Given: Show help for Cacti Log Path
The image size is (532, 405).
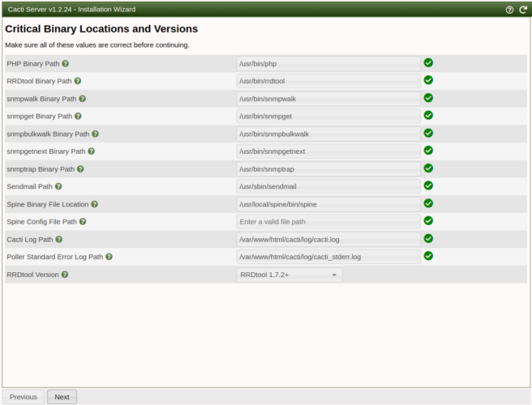Looking at the screenshot, I should (x=59, y=239).
